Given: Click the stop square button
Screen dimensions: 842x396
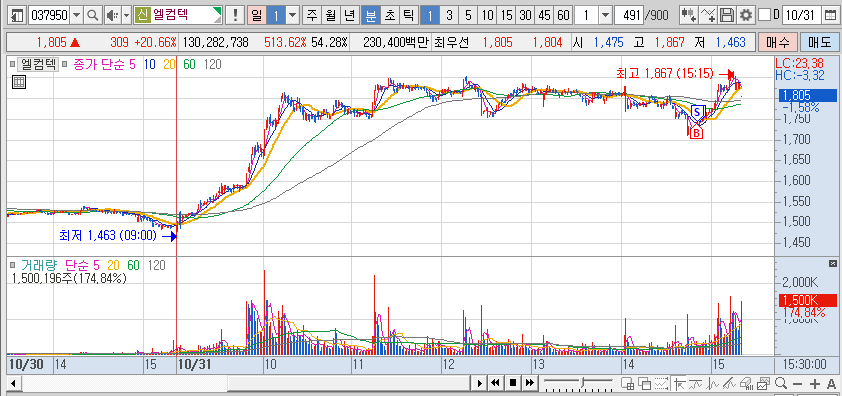Looking at the screenshot, I should coord(512,383).
